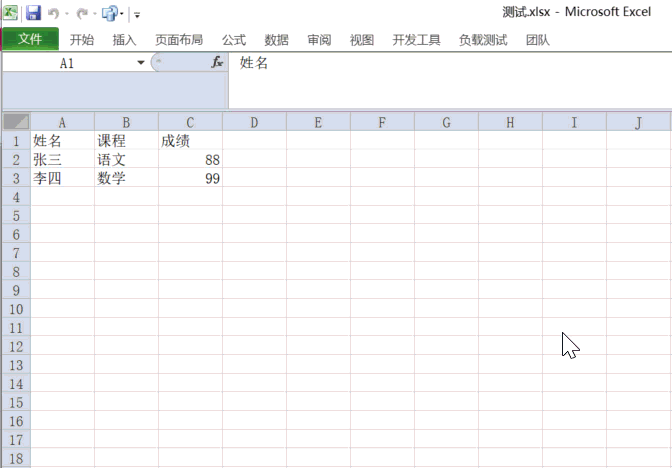Open the Redo history dropdown arrow
This screenshot has width=672, height=468.
tap(95, 14)
